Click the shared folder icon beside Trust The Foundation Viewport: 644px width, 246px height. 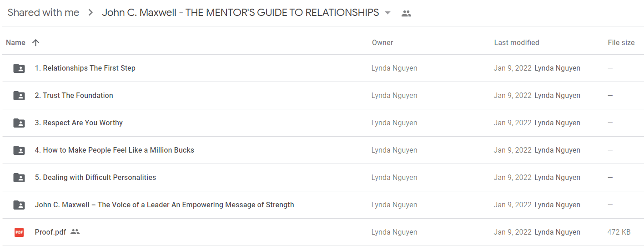(x=19, y=96)
